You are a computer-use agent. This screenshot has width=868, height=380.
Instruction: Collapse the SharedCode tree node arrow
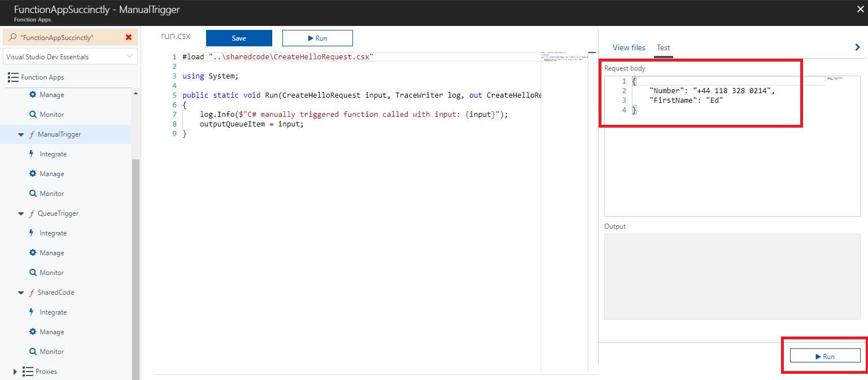[21, 293]
